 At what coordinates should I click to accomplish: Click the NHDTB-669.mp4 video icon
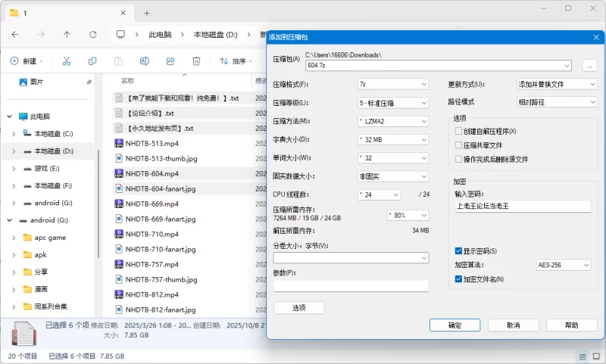[x=119, y=204]
